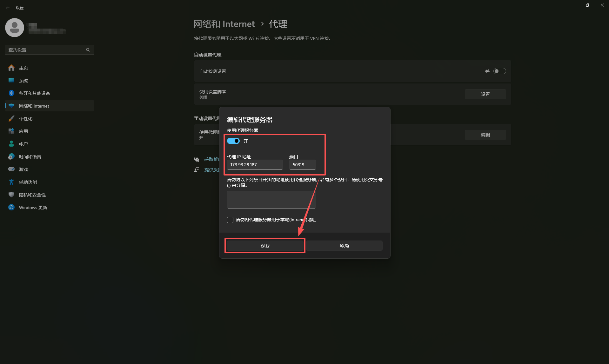Select 系统 in the sidebar menu
Screen dimensions: 609x364
point(23,81)
